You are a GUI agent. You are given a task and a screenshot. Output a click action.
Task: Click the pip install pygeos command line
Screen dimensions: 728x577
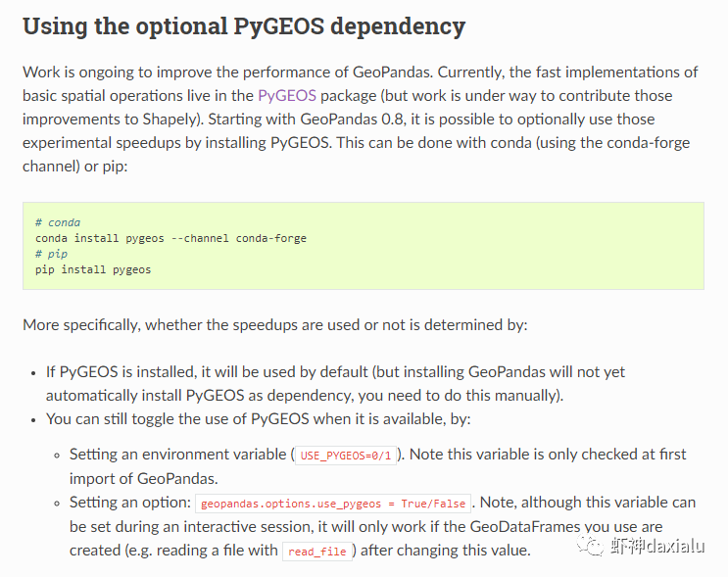pyautogui.click(x=93, y=269)
